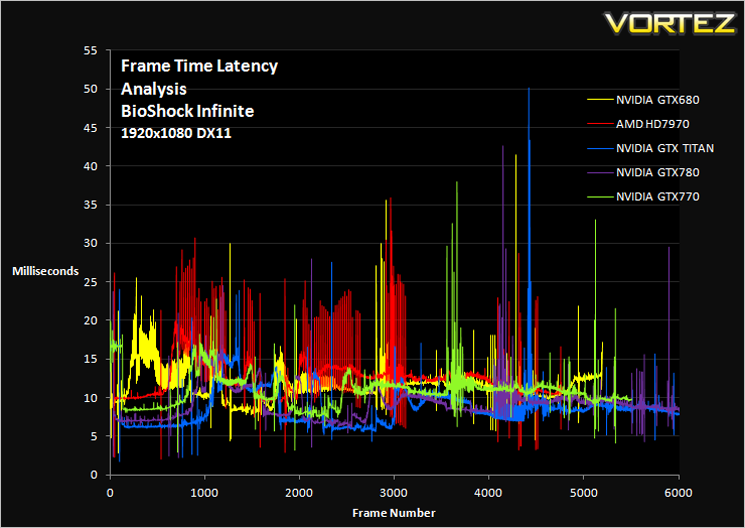Click the Frame Time Latency title text
745x528 pixels.
[199, 66]
